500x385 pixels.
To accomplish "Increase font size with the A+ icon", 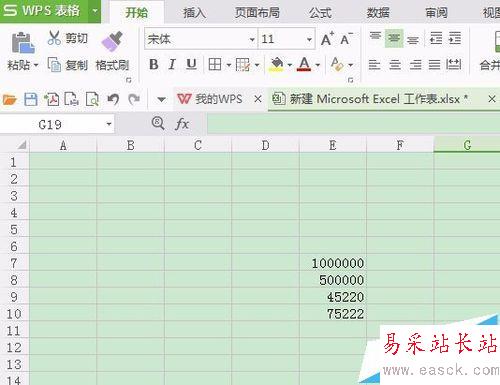I will [327, 39].
